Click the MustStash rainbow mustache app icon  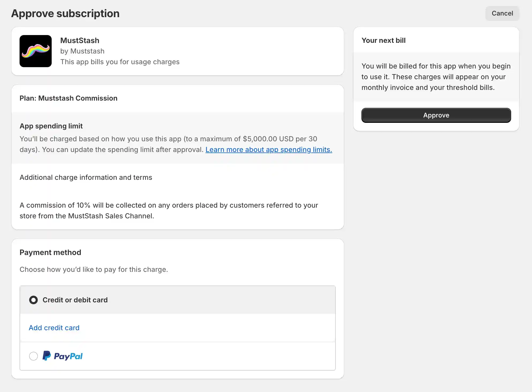tap(36, 51)
